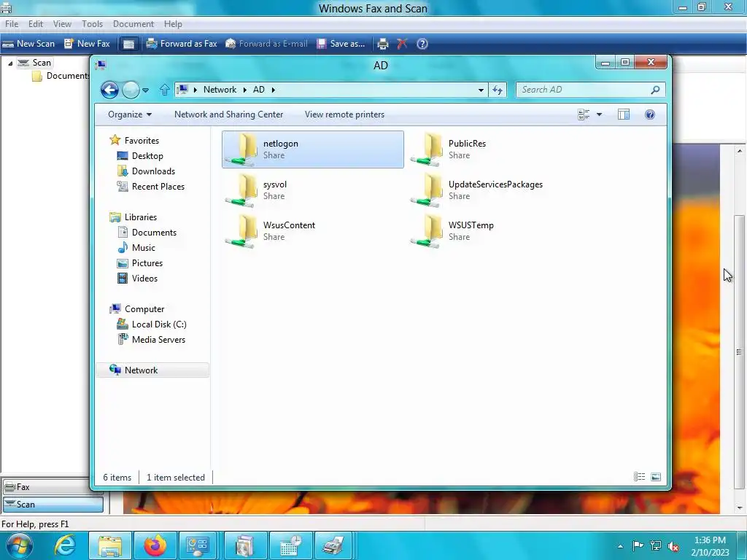Viewport: 747px width, 560px height.
Task: Open Edit menu in Fax and Scan
Action: coord(36,24)
